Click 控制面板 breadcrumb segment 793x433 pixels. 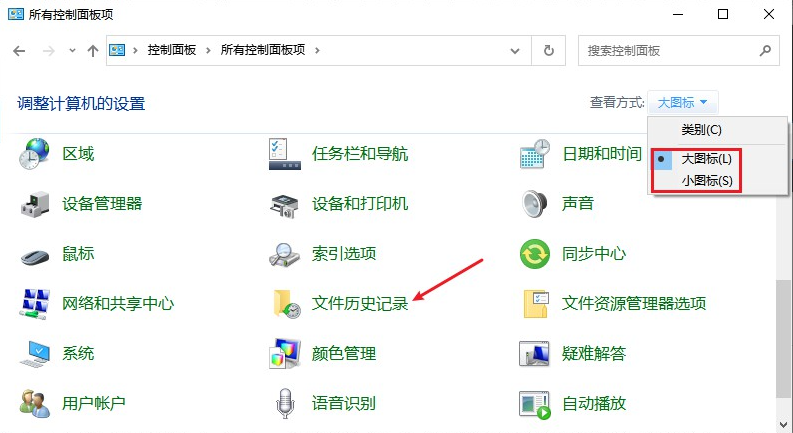point(172,50)
